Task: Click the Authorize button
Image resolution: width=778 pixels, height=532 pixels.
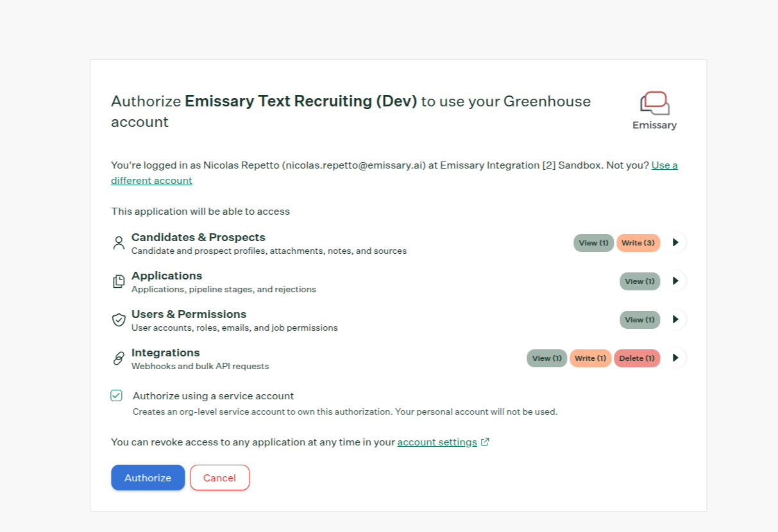Action: (148, 478)
